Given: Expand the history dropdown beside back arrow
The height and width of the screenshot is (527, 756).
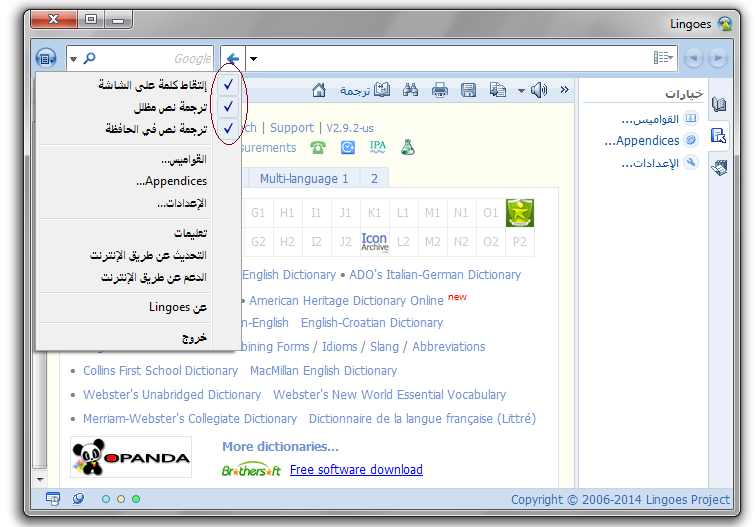Looking at the screenshot, I should 254,59.
